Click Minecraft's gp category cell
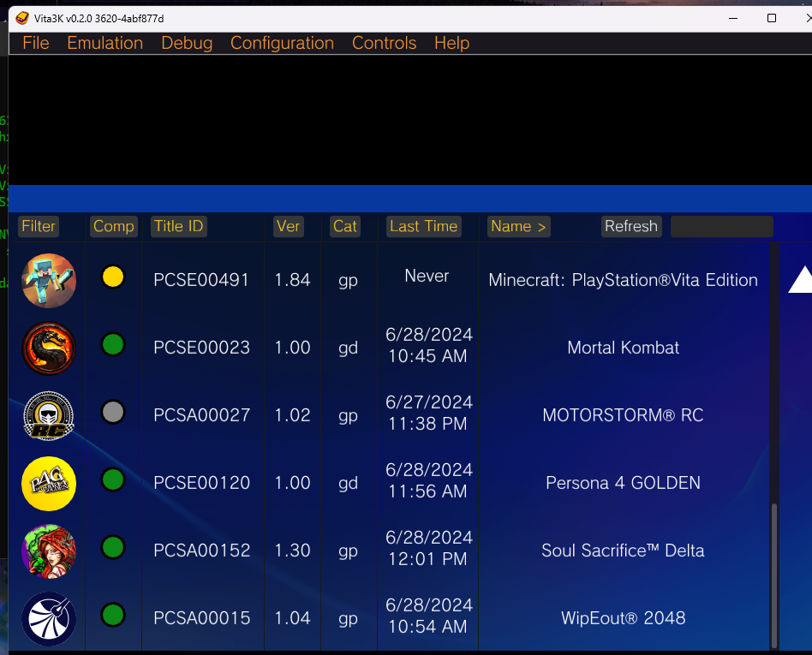The image size is (812, 655). coord(348,281)
